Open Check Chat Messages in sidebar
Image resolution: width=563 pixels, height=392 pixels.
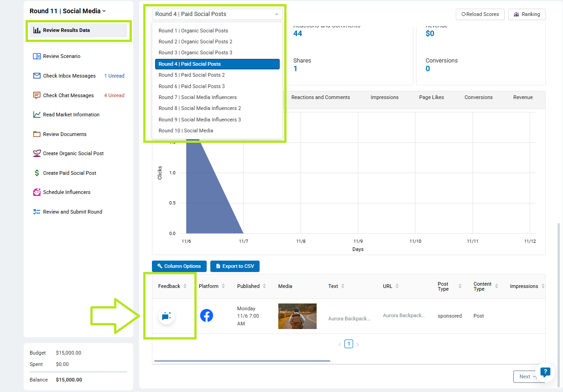(68, 95)
